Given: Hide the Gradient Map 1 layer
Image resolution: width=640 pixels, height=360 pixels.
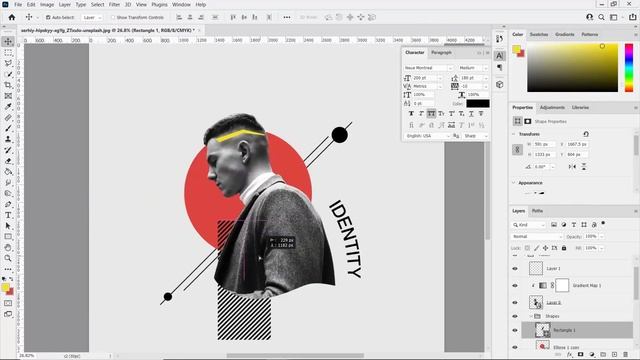Looking at the screenshot, I should coord(515,286).
